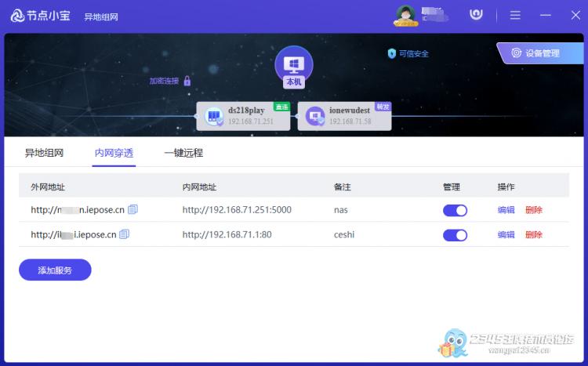
Task: Click the ceshi row iepose.cn external URL
Action: point(74,235)
